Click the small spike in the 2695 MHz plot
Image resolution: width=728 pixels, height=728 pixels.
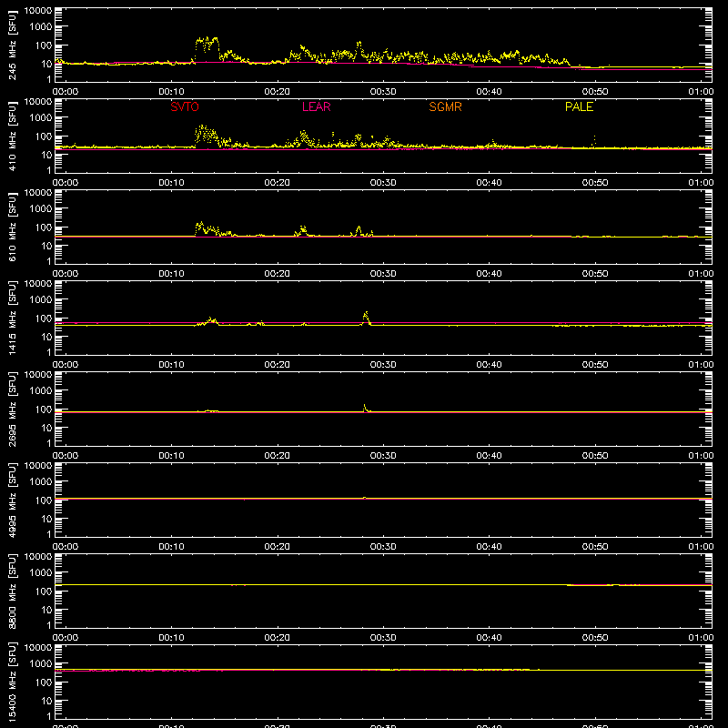(365, 406)
